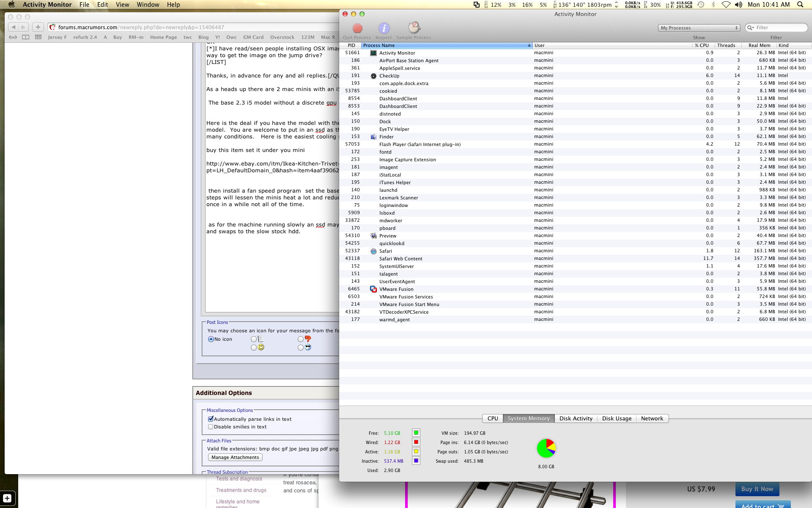Open the View menu
Viewport: 812px width, 508px height.
[122, 5]
